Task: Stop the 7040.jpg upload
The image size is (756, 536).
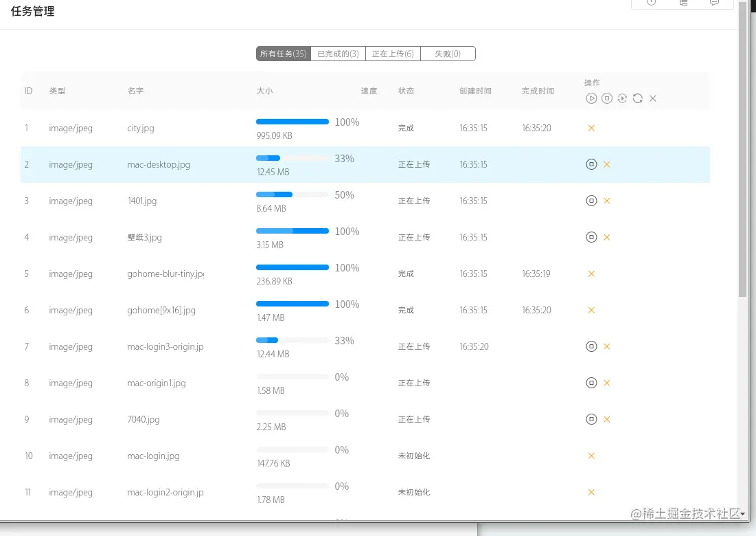Action: tap(591, 419)
